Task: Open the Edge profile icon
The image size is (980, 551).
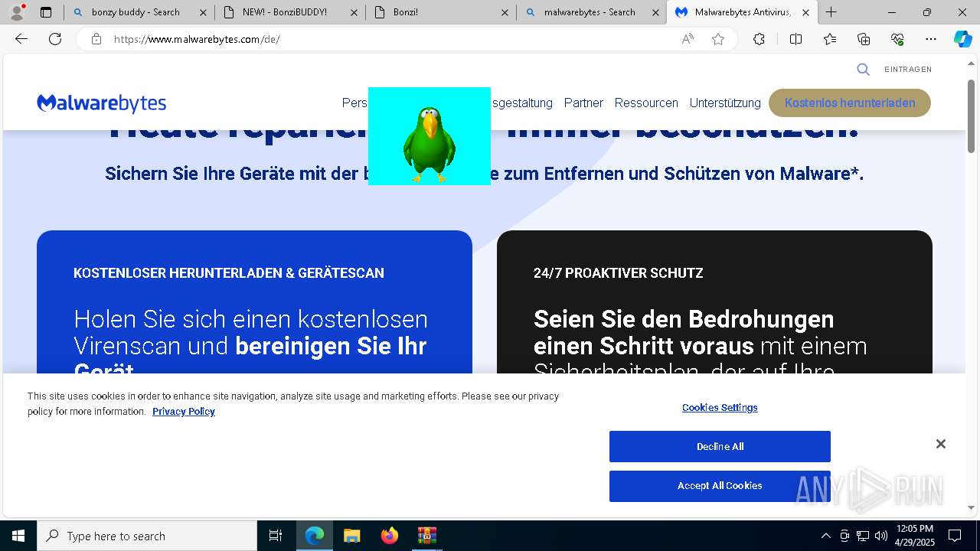Action: point(17,12)
